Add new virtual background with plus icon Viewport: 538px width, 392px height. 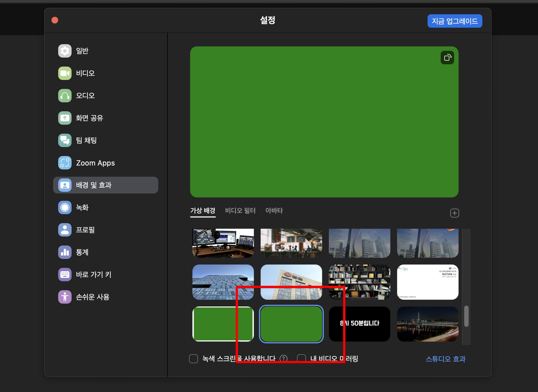pos(454,213)
